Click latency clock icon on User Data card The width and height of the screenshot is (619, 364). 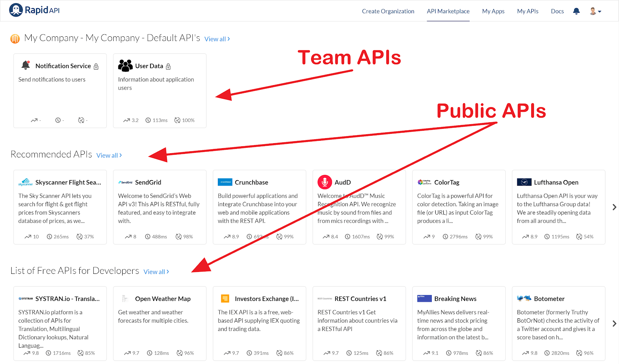148,120
